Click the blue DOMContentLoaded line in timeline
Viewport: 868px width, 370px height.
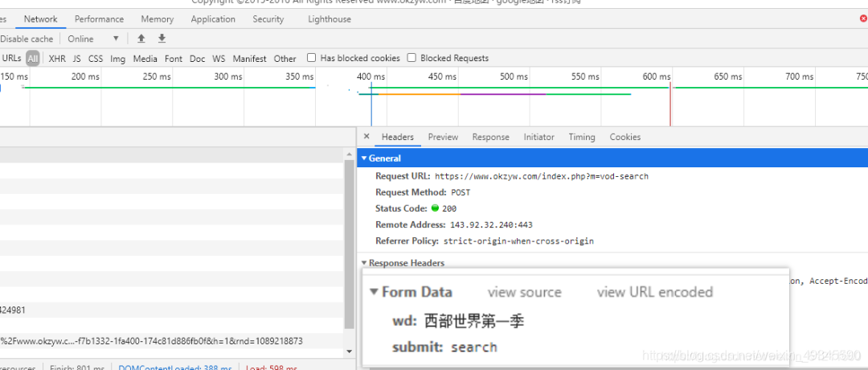tap(371, 104)
